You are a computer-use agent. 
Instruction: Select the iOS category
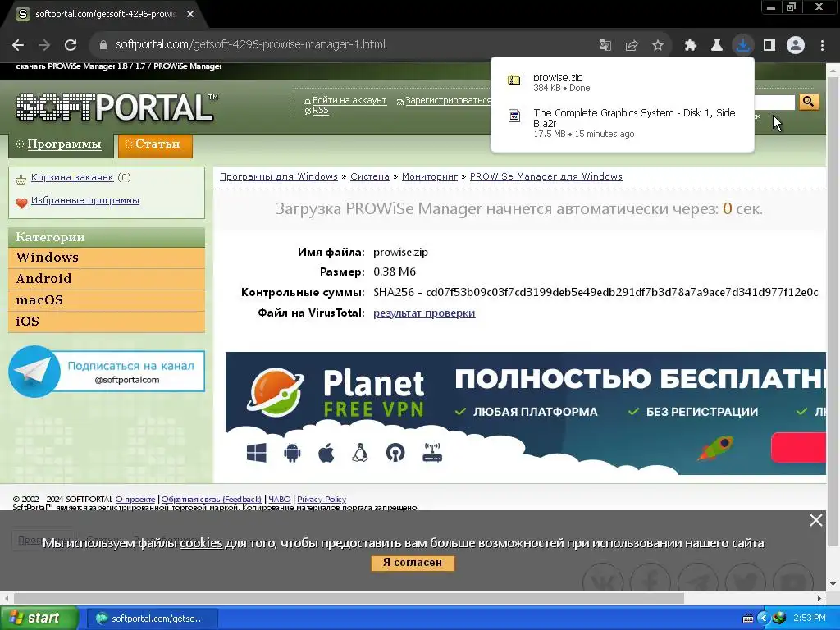(x=107, y=322)
